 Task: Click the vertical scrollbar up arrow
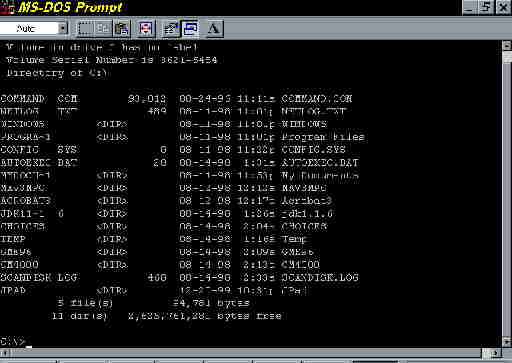coord(507,46)
